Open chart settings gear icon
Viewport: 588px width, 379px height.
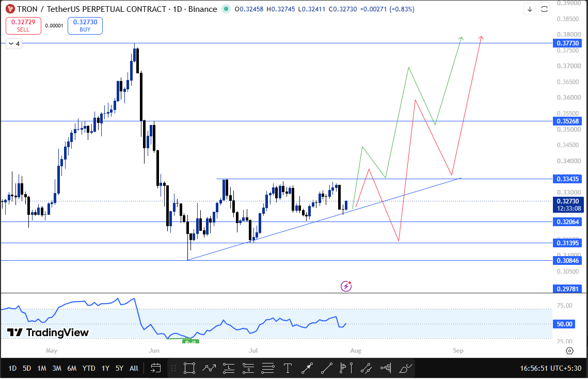[x=569, y=351]
